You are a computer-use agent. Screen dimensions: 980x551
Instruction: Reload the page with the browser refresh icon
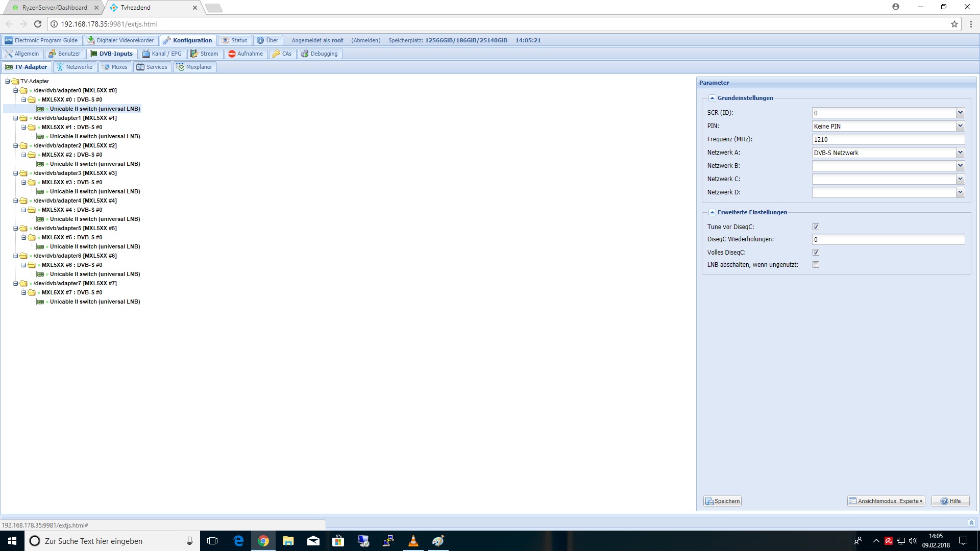pyautogui.click(x=38, y=24)
